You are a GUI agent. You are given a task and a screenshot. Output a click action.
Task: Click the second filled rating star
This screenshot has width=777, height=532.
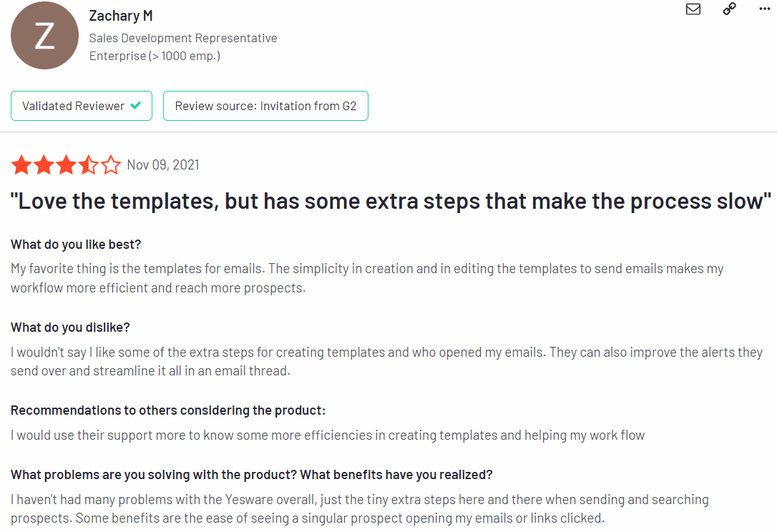click(44, 165)
